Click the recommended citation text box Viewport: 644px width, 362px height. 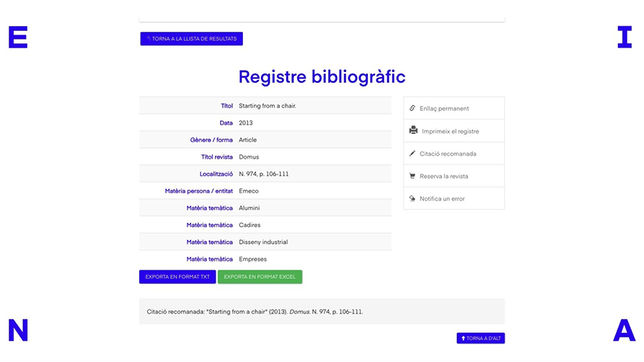click(x=322, y=312)
